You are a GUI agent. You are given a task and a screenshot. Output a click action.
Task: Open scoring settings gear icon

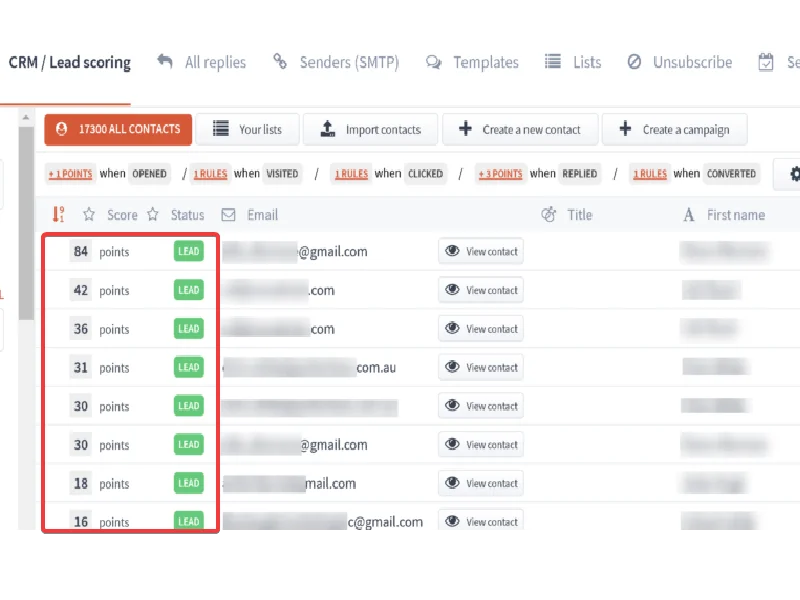click(x=794, y=174)
